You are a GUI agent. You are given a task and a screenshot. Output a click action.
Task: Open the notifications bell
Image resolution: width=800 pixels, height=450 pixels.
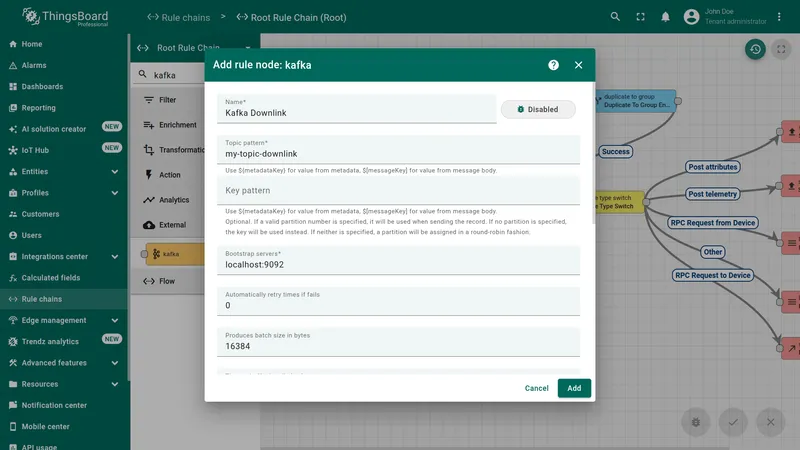[665, 17]
